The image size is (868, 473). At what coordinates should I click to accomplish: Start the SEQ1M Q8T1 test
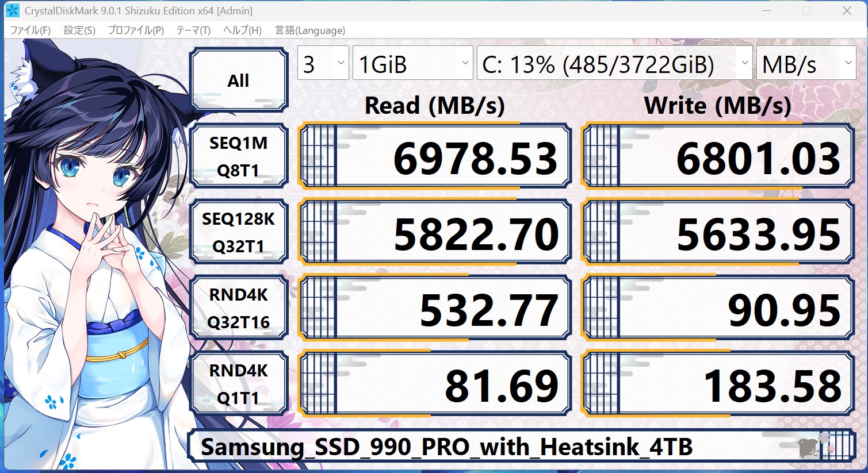point(239,156)
